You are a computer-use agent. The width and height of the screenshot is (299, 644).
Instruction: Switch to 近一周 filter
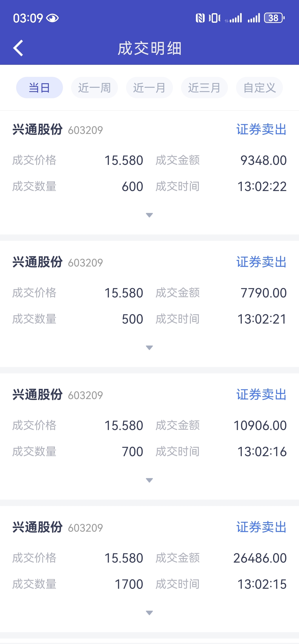[x=95, y=88]
